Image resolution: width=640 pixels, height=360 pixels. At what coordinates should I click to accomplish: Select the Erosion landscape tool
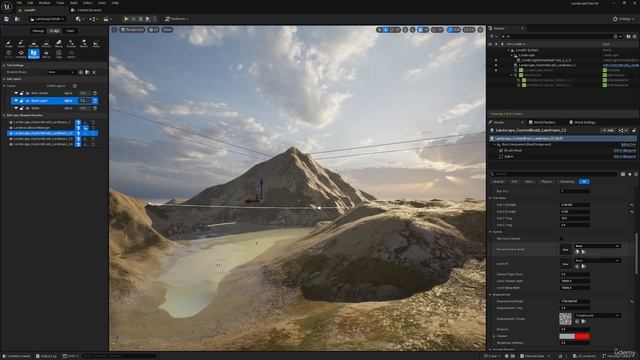(x=71, y=44)
